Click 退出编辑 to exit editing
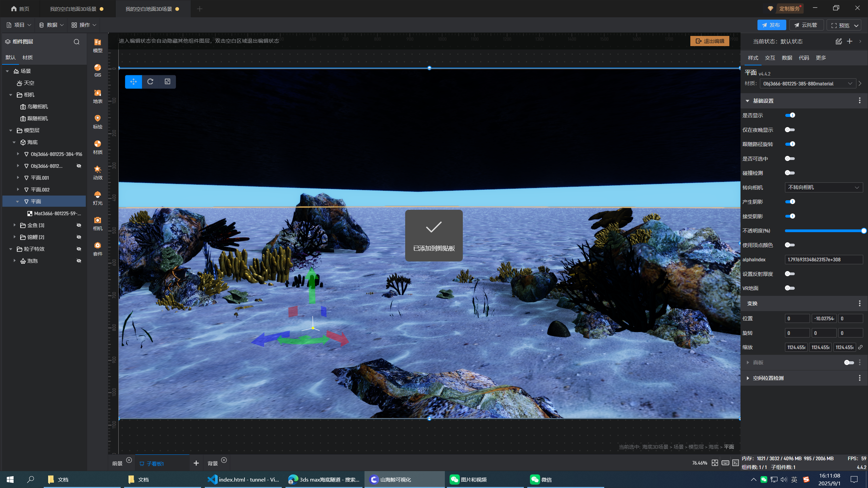The height and width of the screenshot is (488, 868). click(710, 41)
